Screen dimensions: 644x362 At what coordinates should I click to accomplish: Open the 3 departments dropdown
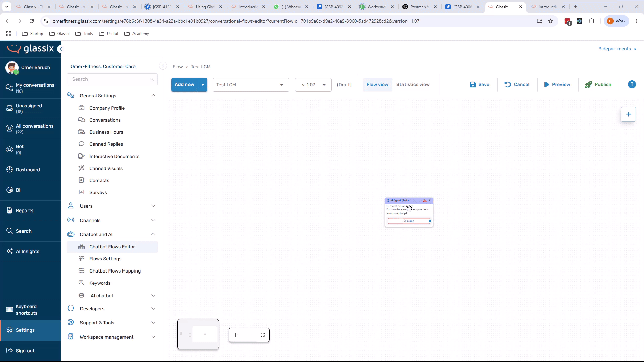coord(617,49)
